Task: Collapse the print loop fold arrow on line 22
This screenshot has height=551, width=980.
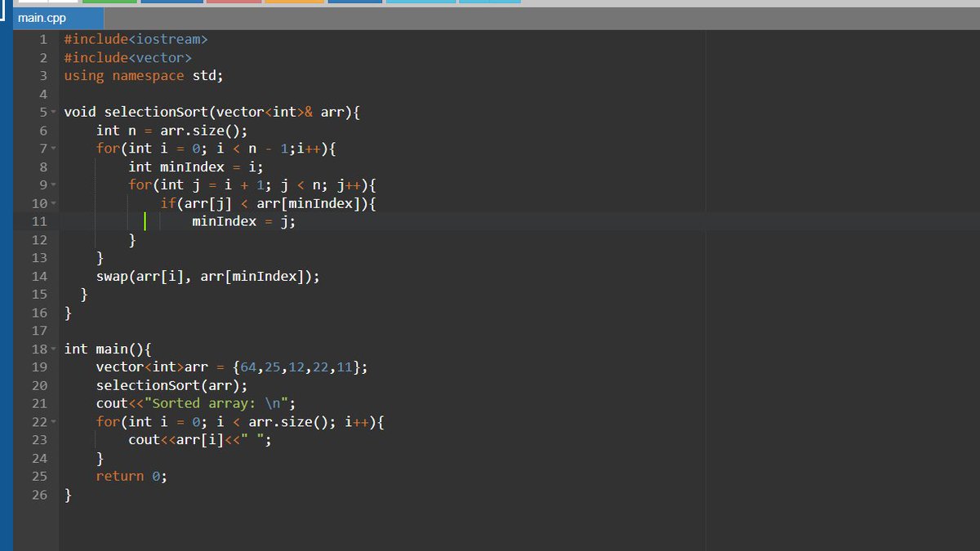Action: [53, 422]
